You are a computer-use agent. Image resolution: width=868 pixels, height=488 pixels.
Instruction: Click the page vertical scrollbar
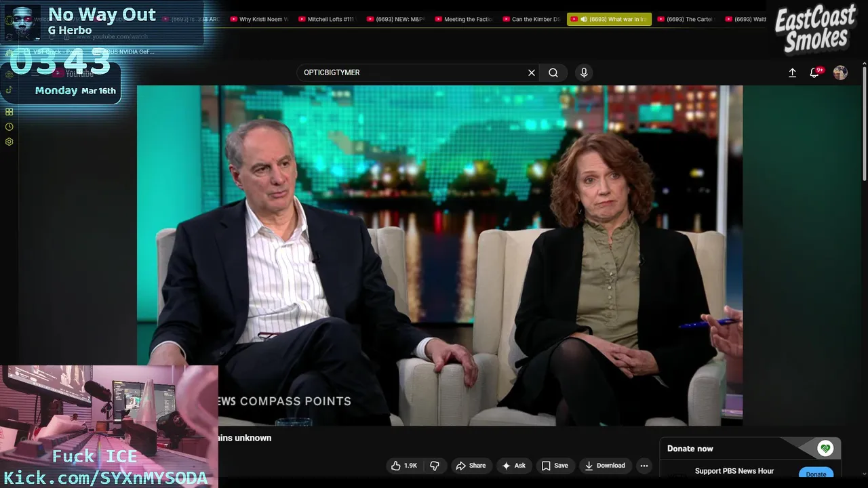[864, 122]
